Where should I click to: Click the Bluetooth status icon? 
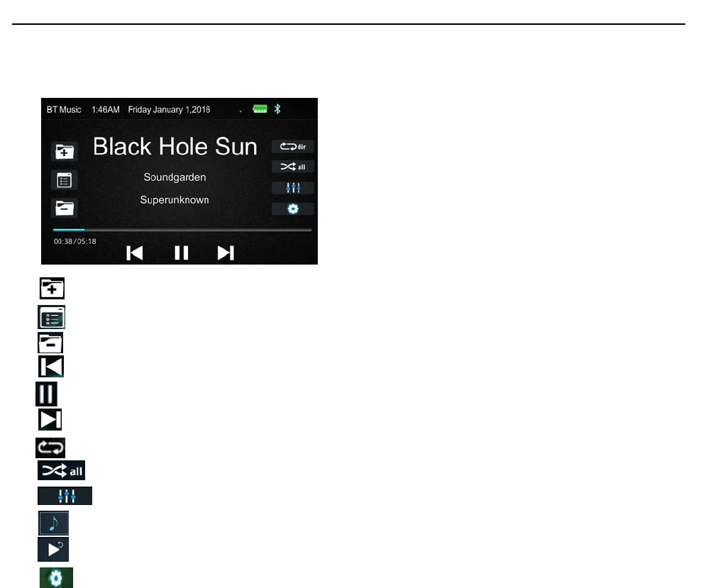[x=277, y=109]
